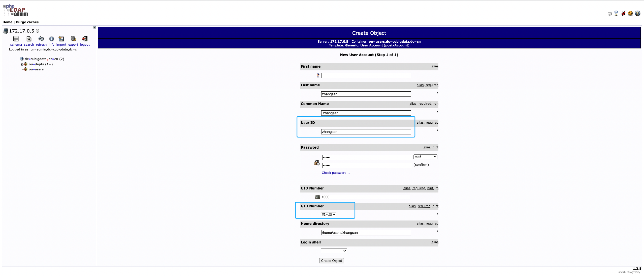Click the info icon in toolbar

tap(51, 39)
